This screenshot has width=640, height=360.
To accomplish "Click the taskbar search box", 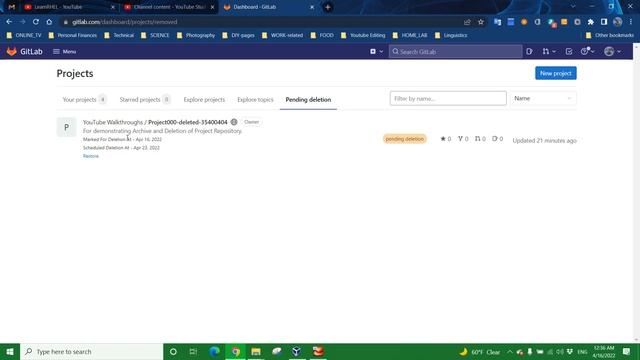I will pyautogui.click(x=91, y=351).
